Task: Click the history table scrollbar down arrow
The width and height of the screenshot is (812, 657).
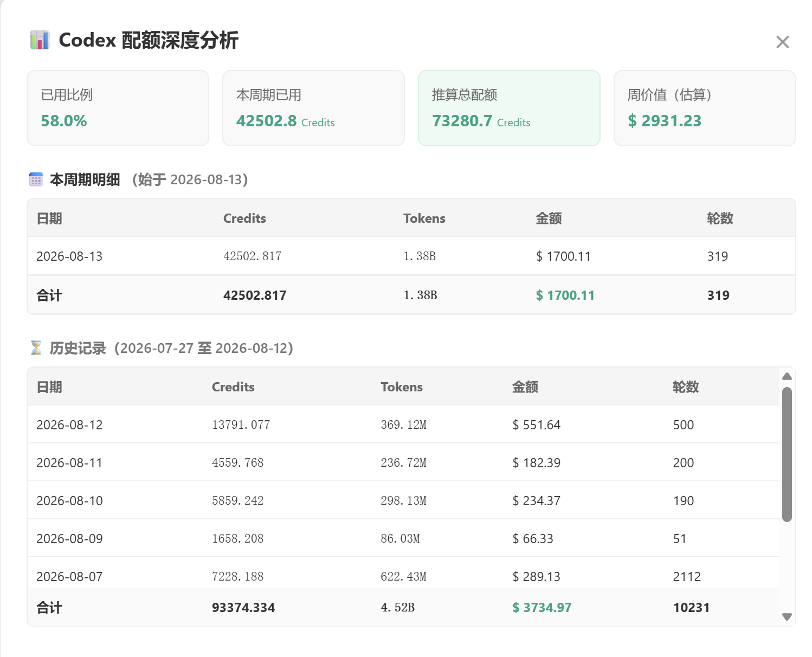Action: (x=787, y=616)
